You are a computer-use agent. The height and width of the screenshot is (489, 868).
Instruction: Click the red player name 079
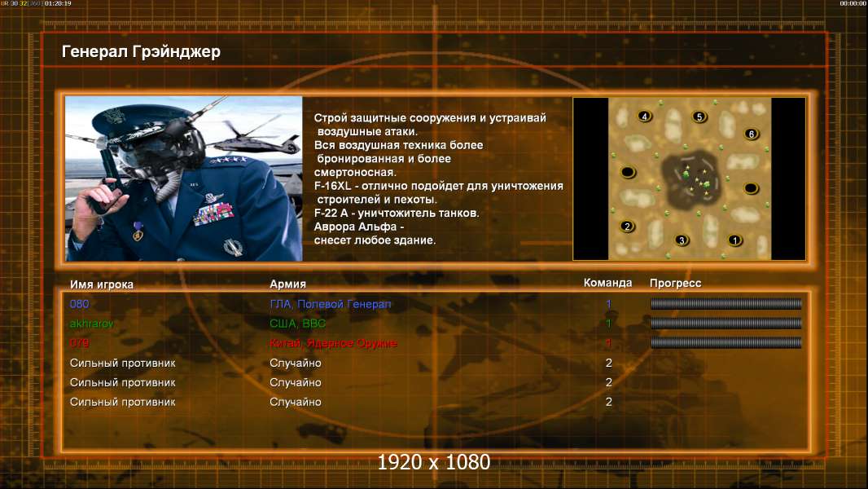coord(79,343)
